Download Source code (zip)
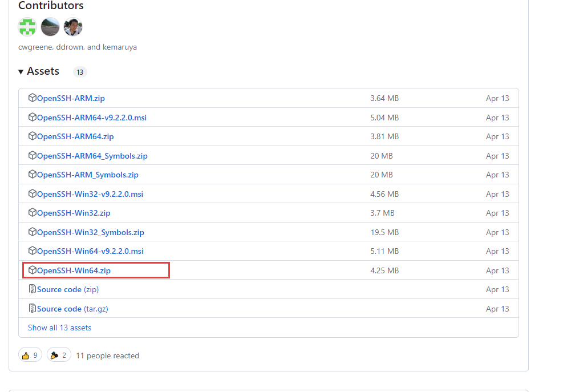The height and width of the screenshot is (392, 575). pos(68,290)
